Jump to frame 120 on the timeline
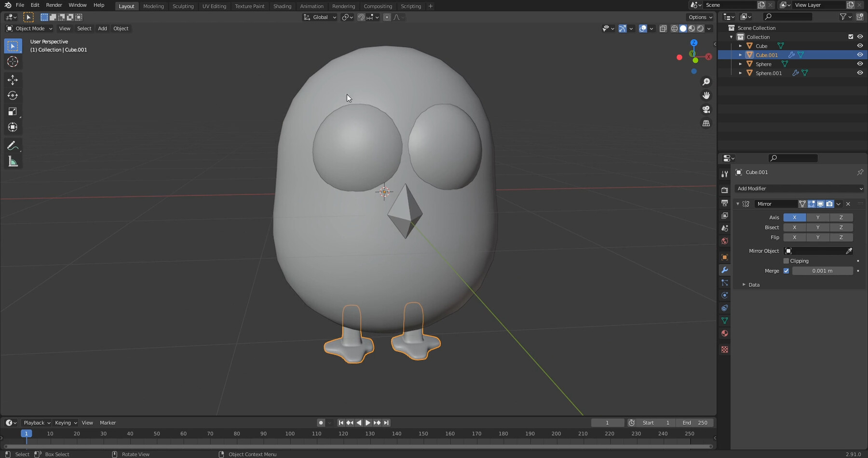The height and width of the screenshot is (458, 868). click(343, 433)
